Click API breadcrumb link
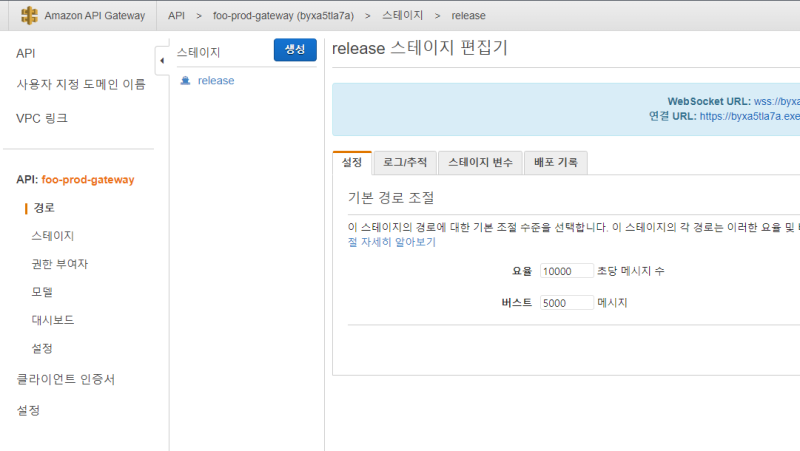800x451 pixels. tap(176, 16)
